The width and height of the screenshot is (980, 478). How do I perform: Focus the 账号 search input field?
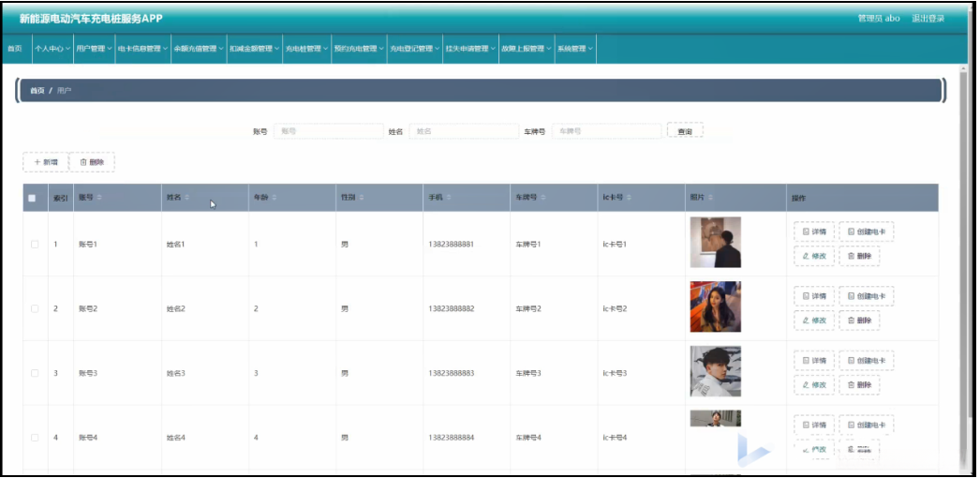click(329, 131)
